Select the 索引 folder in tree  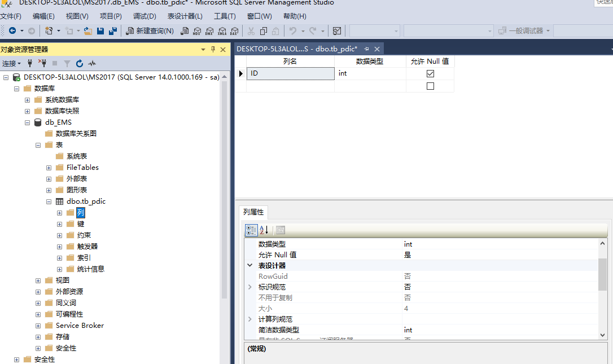[x=84, y=258]
